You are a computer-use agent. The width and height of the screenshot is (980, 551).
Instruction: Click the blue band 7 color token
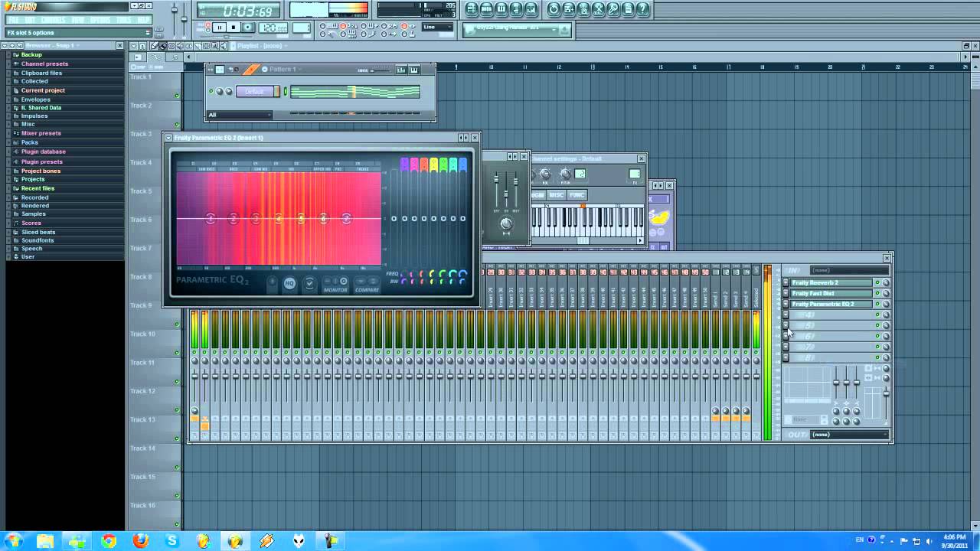pos(462,164)
